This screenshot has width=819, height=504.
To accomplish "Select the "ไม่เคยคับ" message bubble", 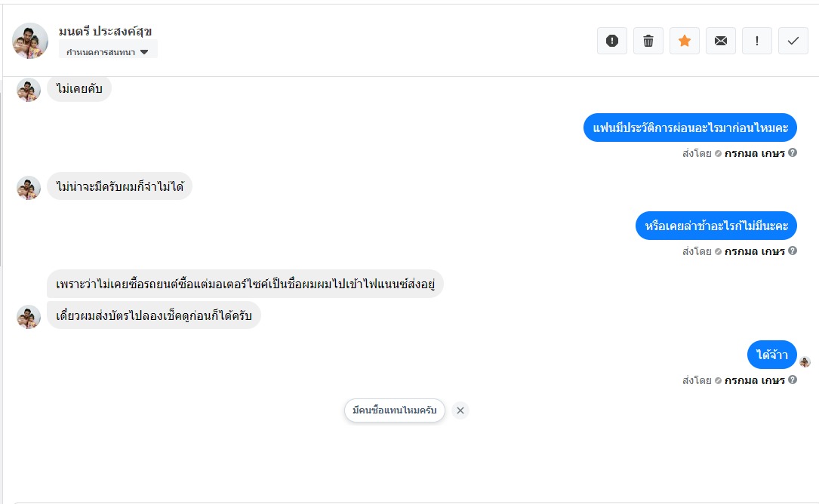I will point(79,89).
